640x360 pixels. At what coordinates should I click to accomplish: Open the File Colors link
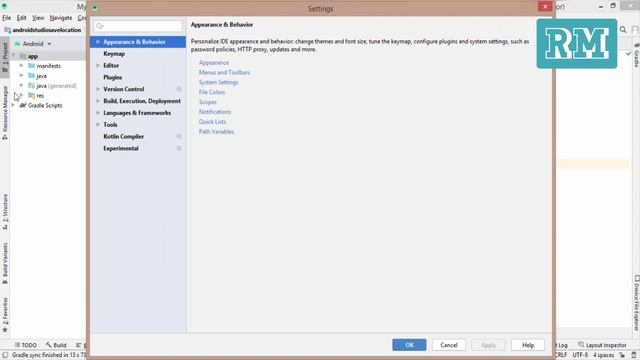212,92
